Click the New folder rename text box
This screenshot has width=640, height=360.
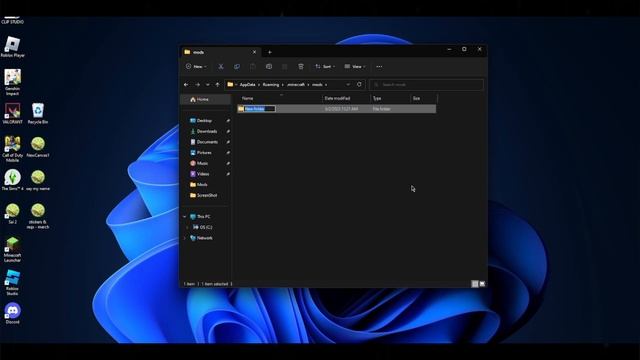(x=260, y=109)
